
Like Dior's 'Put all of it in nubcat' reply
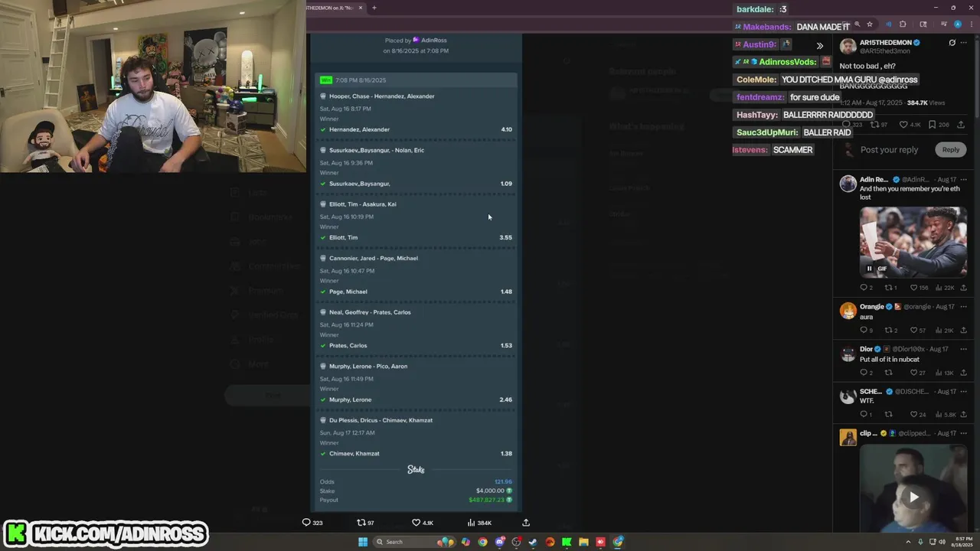point(913,373)
